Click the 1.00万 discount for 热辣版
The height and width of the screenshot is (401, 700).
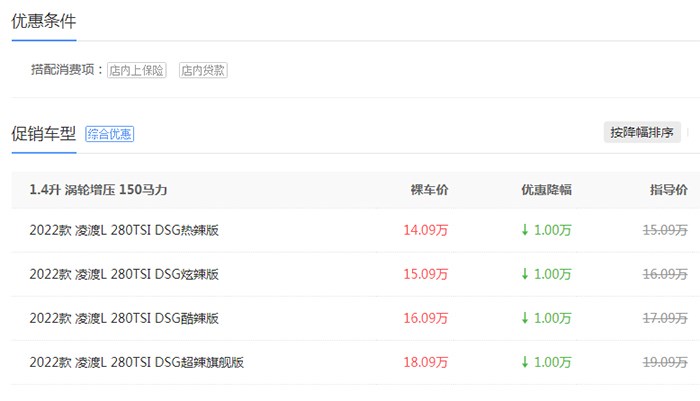click(x=546, y=230)
